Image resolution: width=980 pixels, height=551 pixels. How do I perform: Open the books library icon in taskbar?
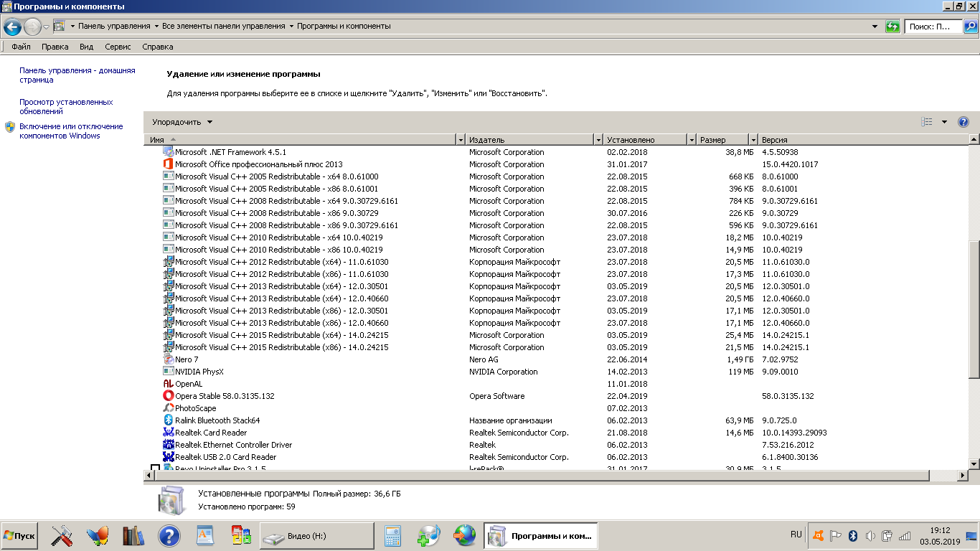133,535
